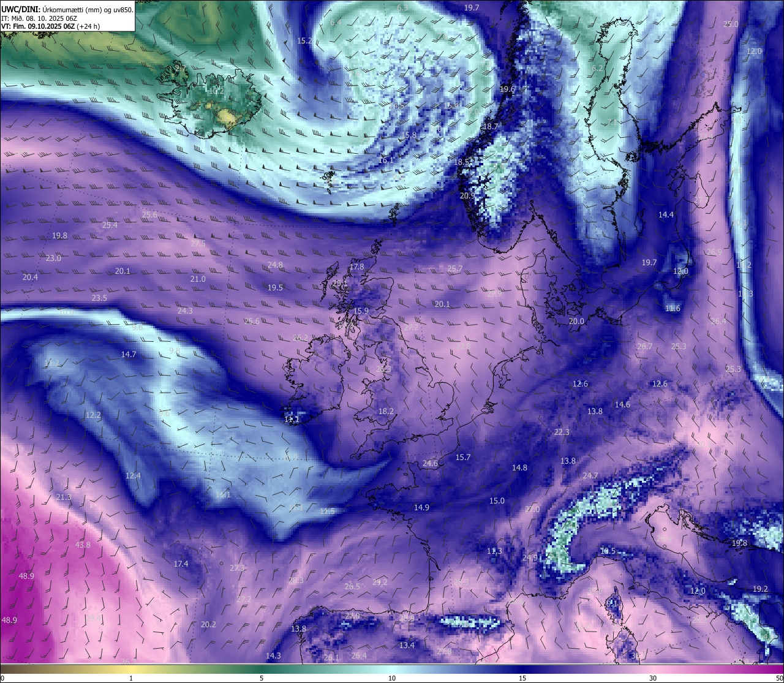Click the 14.7 value label west of Ireland
Screen dimensions: 784x683
[x=129, y=354]
